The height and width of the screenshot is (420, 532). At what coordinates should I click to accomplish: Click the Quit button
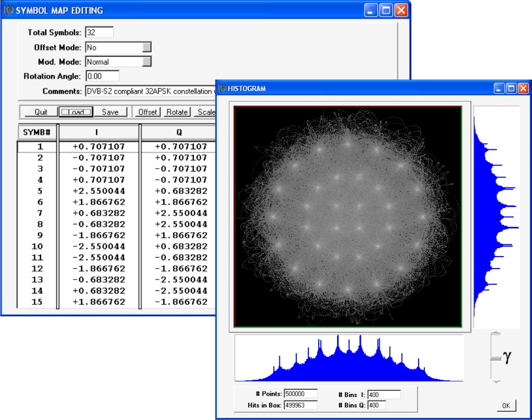[x=41, y=112]
